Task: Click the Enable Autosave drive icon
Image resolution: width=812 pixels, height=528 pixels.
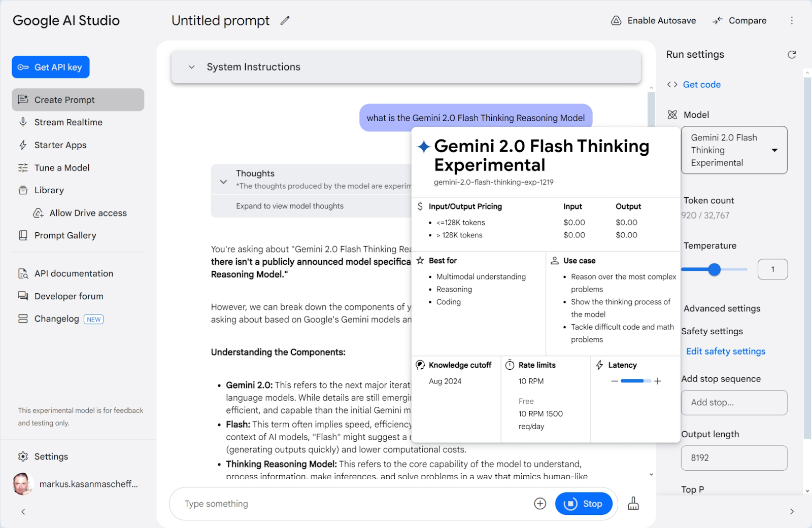Action: (x=616, y=20)
